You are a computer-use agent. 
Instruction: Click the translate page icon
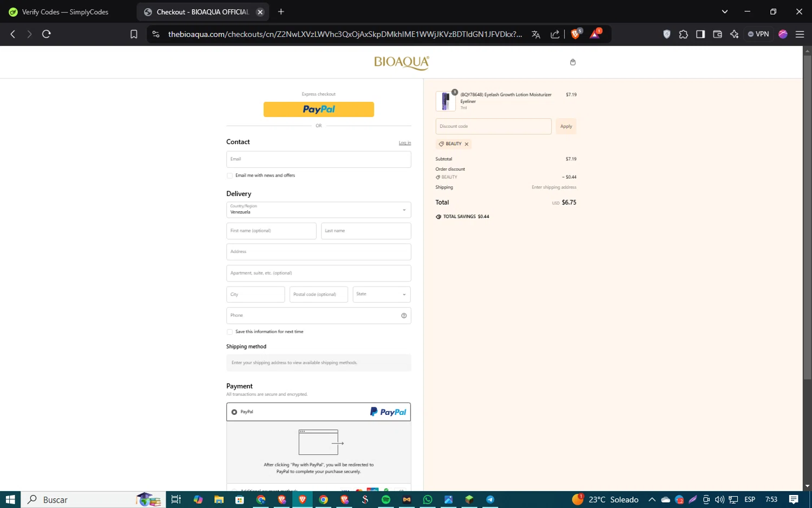pyautogui.click(x=536, y=34)
